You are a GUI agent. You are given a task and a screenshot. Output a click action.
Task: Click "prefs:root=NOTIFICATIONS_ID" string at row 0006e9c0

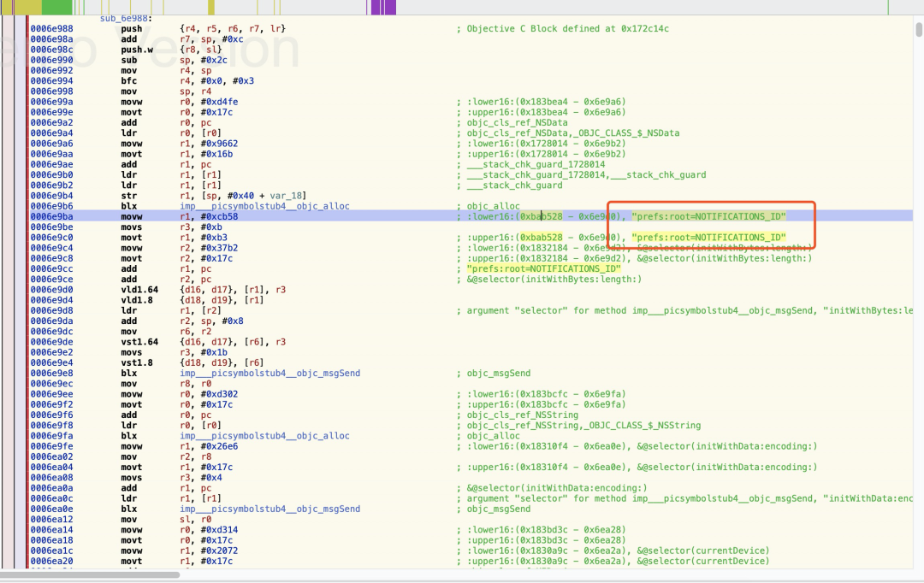[709, 238]
